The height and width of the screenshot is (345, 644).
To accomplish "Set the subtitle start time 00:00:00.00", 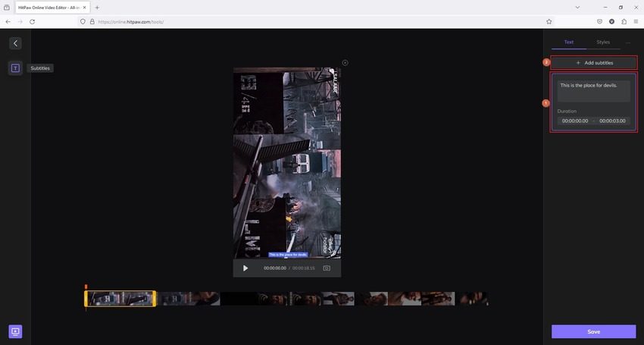I will (575, 121).
